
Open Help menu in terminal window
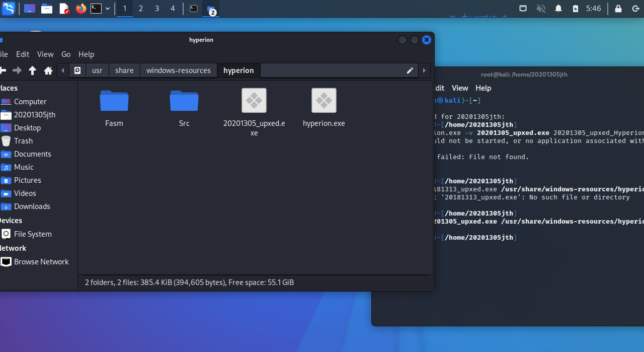484,88
